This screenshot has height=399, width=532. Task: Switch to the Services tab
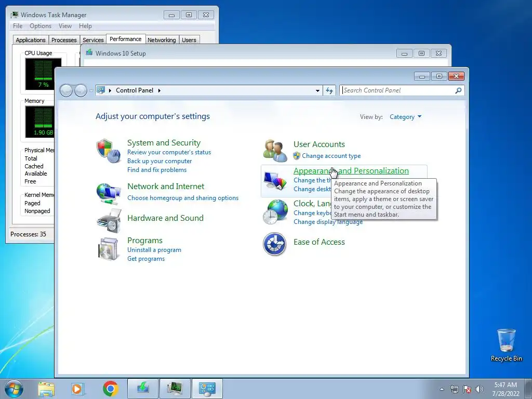[x=93, y=40]
